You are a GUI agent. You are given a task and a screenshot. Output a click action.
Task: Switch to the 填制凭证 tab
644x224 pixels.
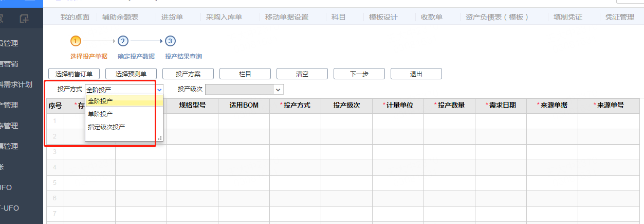coord(568,17)
